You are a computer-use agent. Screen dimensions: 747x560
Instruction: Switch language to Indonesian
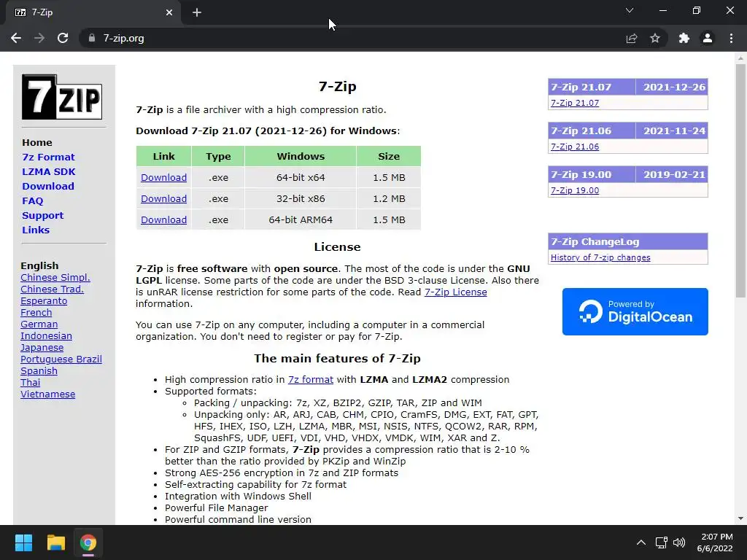click(46, 335)
